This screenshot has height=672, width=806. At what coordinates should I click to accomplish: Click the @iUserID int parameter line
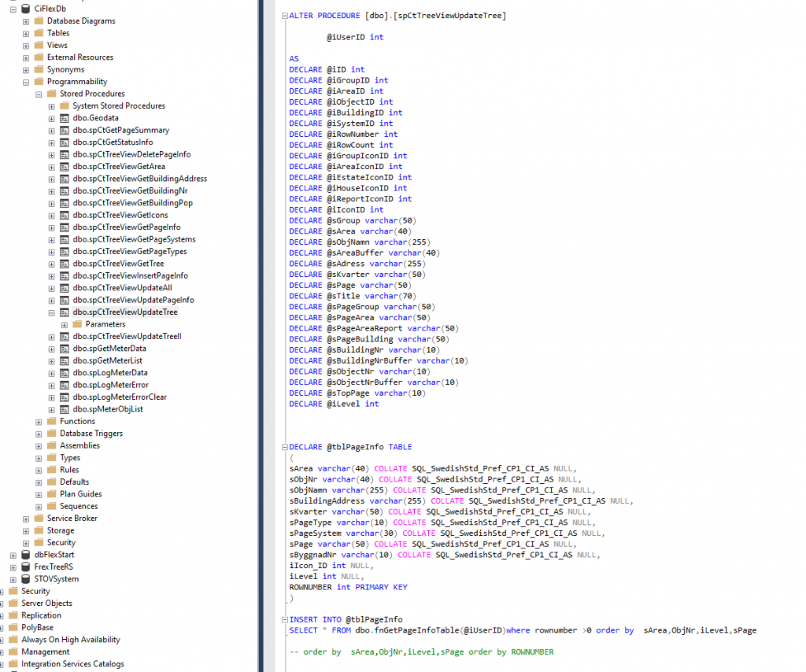[x=355, y=37]
